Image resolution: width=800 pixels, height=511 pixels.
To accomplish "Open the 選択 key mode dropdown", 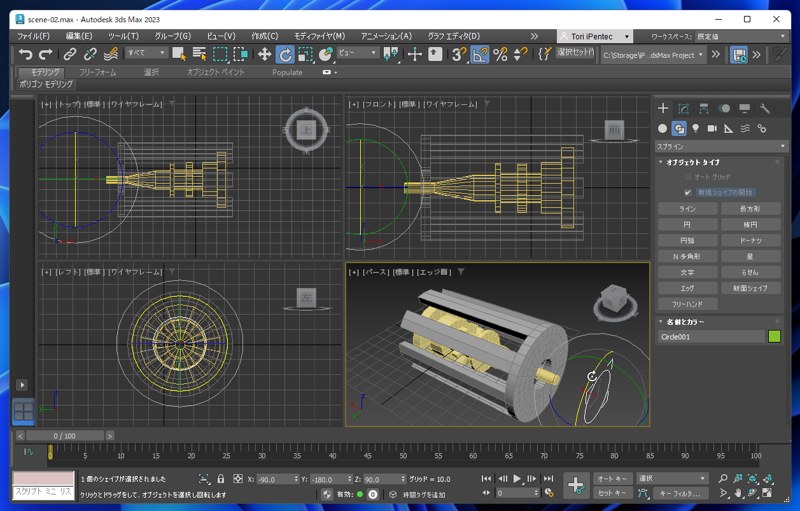I will (671, 478).
